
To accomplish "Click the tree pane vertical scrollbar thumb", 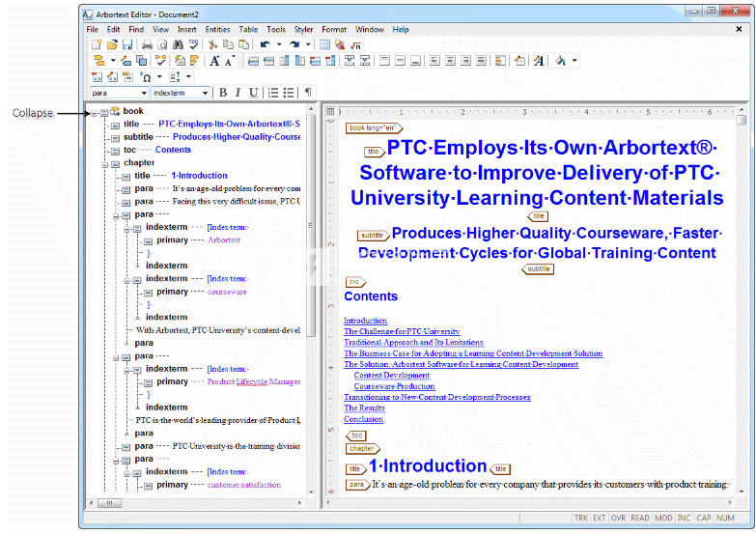I will coord(311,225).
